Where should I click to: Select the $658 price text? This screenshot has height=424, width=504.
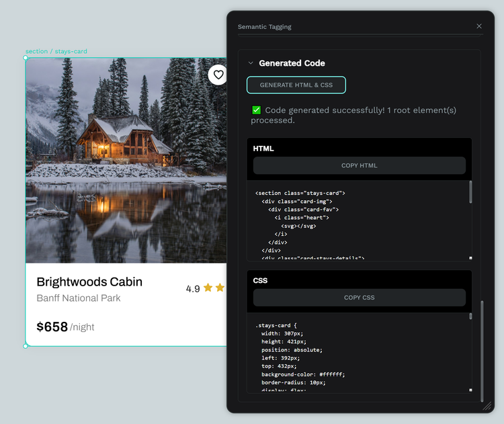pyautogui.click(x=52, y=327)
